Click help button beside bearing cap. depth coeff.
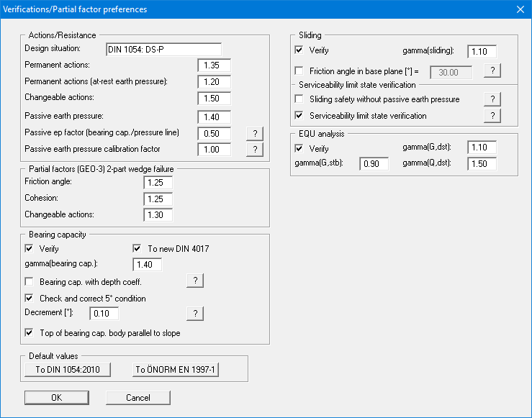The image size is (532, 418). 194,281
